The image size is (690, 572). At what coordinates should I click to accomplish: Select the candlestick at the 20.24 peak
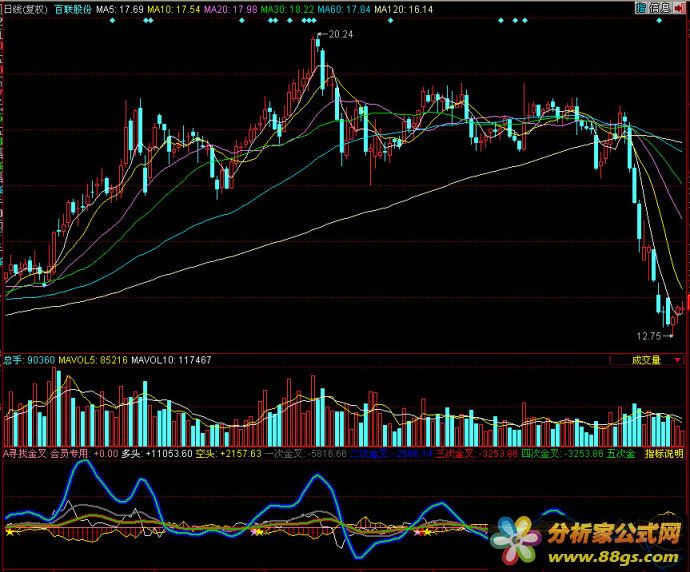pyautogui.click(x=318, y=44)
